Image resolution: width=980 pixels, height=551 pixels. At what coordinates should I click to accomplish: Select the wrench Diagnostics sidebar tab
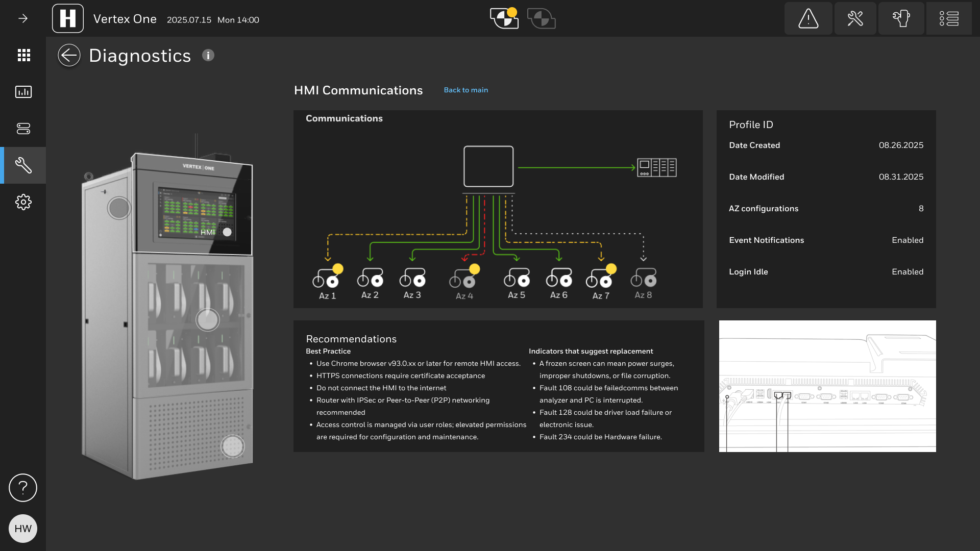click(x=23, y=165)
